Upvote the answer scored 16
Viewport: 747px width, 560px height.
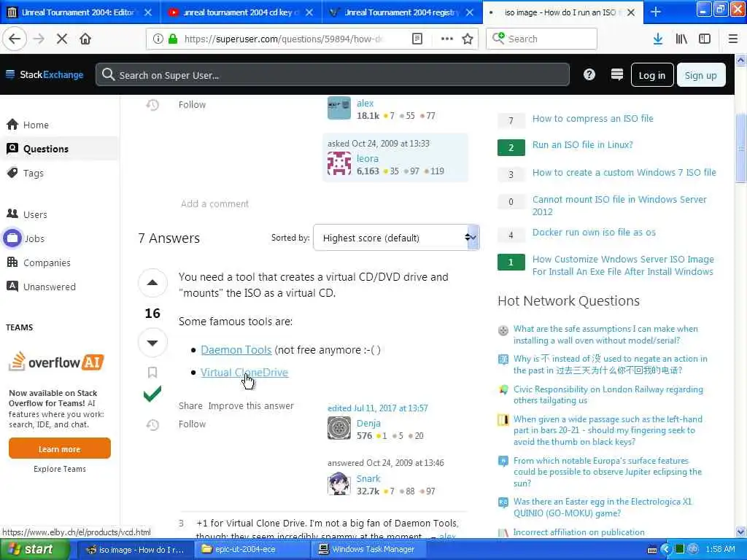click(x=152, y=283)
